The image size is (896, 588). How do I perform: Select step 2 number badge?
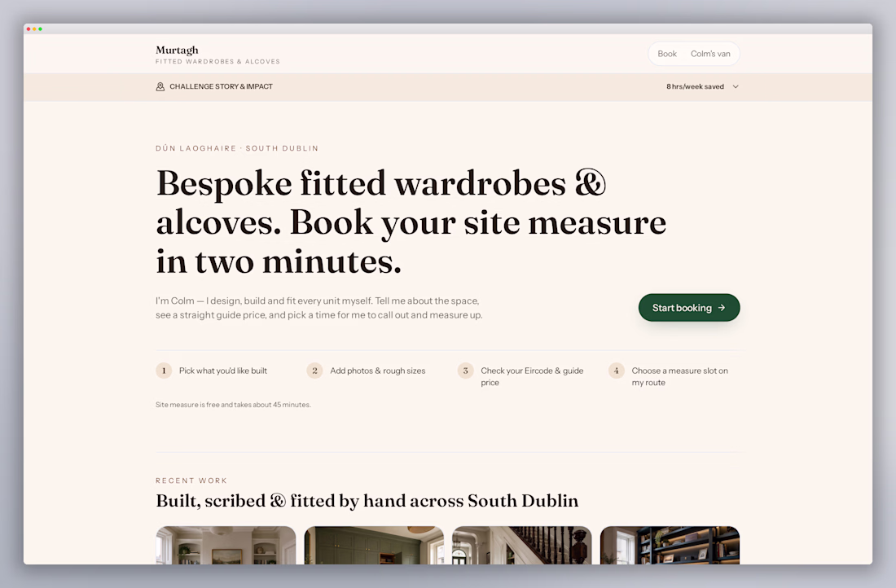coord(315,371)
